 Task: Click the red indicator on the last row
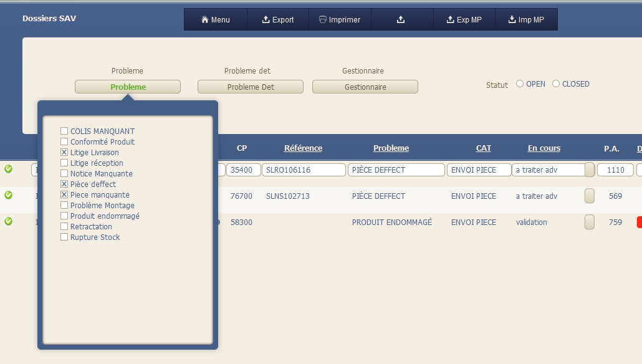pos(639,222)
